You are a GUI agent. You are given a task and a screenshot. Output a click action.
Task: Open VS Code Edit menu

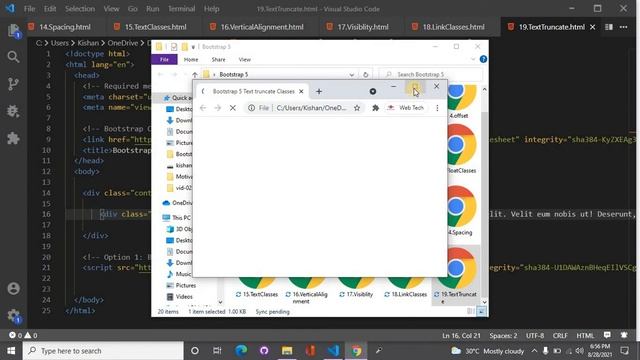[50, 9]
